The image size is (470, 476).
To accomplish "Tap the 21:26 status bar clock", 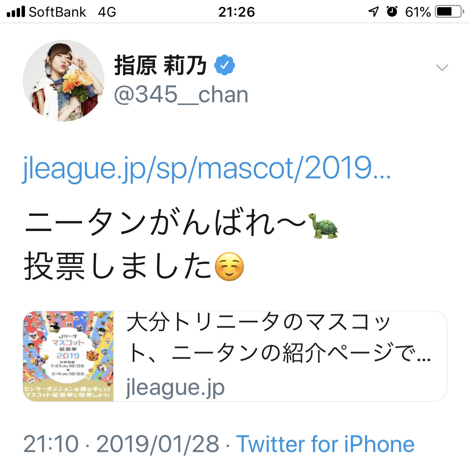I will coord(237,12).
